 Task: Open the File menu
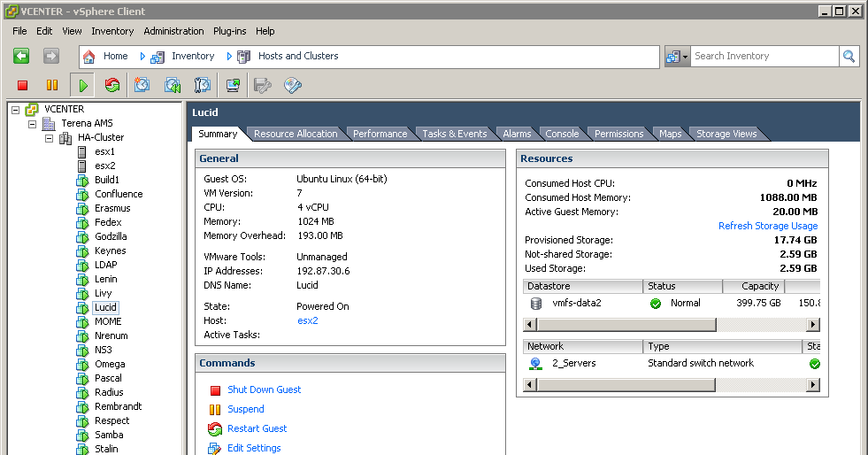coord(19,31)
